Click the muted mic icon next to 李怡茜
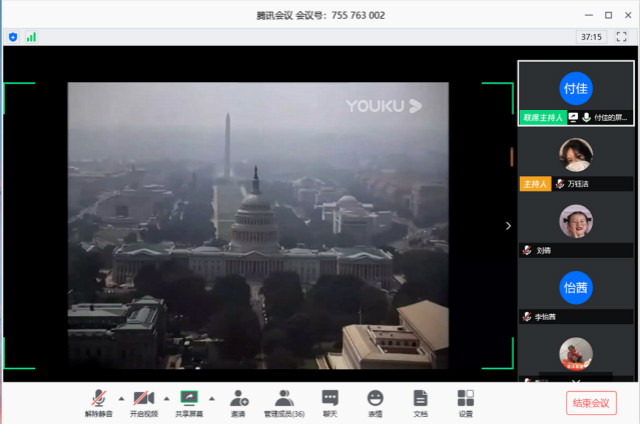Screen dimensions: 640x424 click(527, 317)
